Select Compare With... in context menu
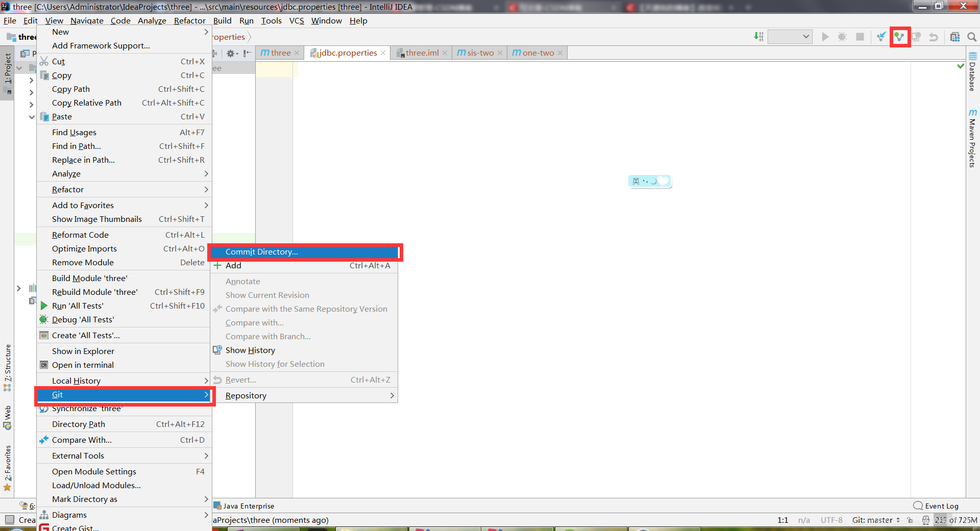 (x=125, y=440)
